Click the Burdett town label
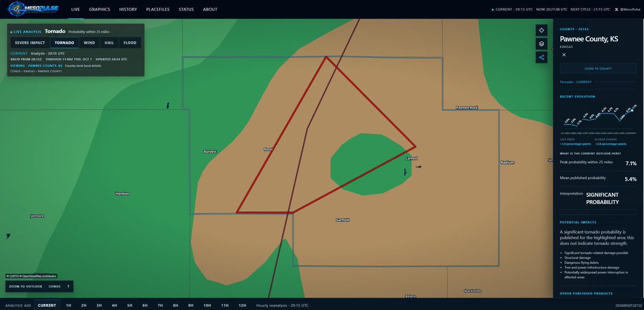This screenshot has width=644, height=310. tap(210, 152)
